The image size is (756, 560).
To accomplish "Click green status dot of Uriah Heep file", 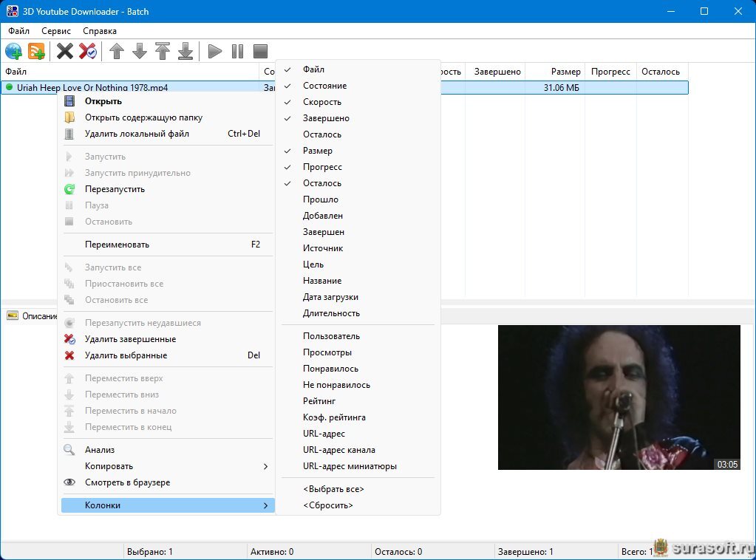I will point(9,87).
